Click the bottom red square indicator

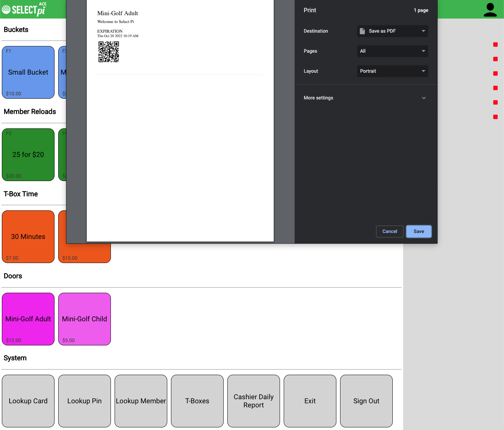click(495, 117)
